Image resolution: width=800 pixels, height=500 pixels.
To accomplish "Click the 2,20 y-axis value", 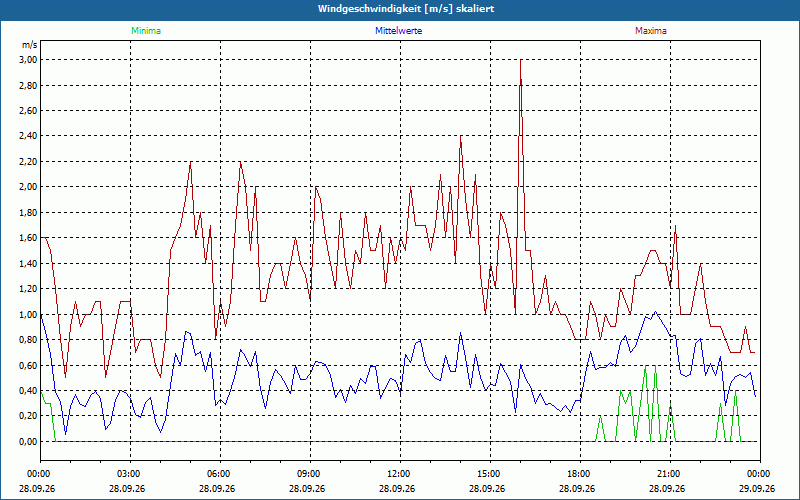I will 29,162.
